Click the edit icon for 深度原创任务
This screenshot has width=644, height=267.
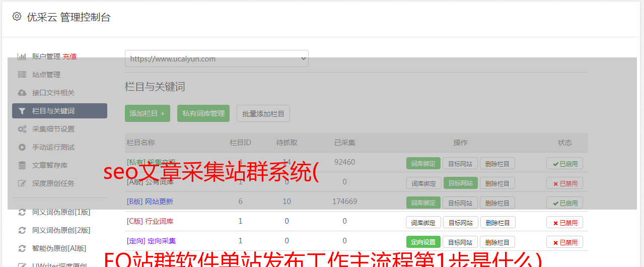pyautogui.click(x=22, y=183)
